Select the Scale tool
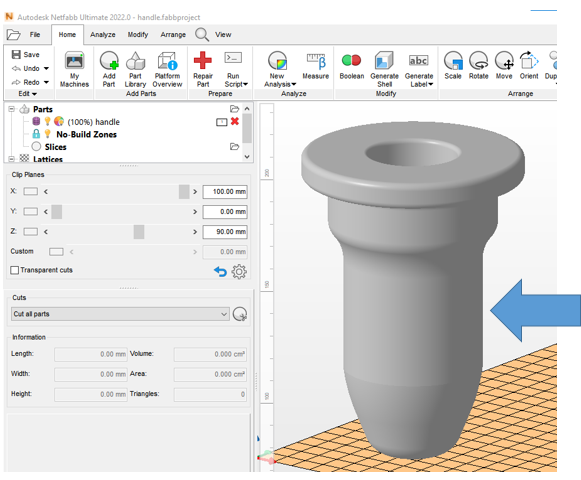The height and width of the screenshot is (480, 581). pos(453,66)
